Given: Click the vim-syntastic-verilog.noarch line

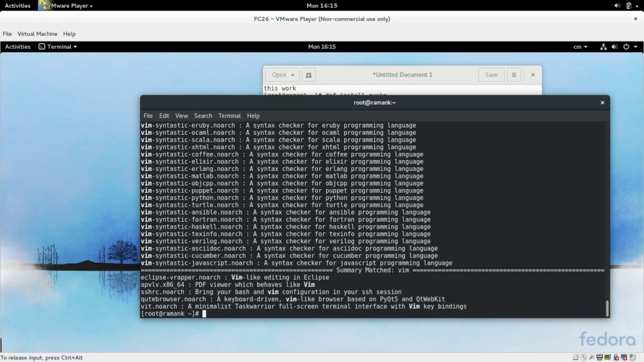Looking at the screenshot, I should 286,241.
